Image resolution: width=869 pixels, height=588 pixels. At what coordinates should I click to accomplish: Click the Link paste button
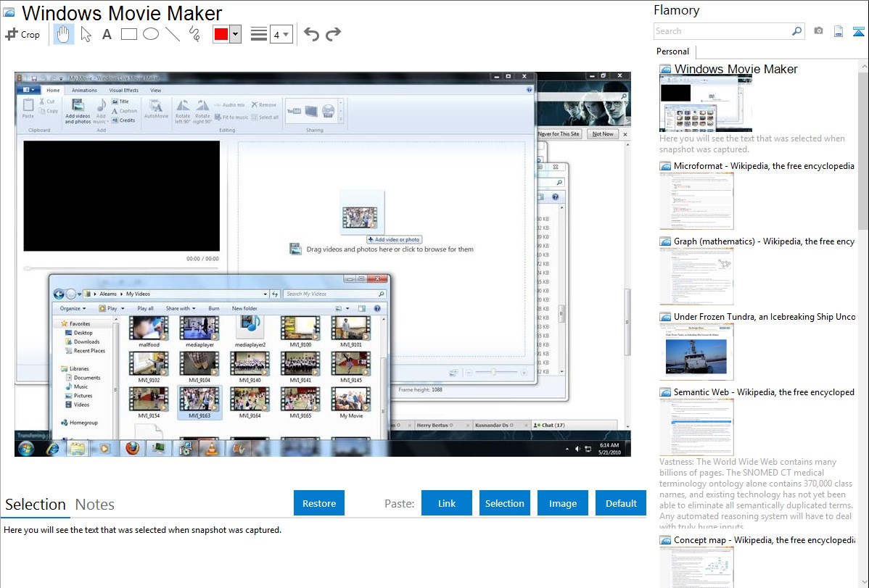[x=447, y=503]
